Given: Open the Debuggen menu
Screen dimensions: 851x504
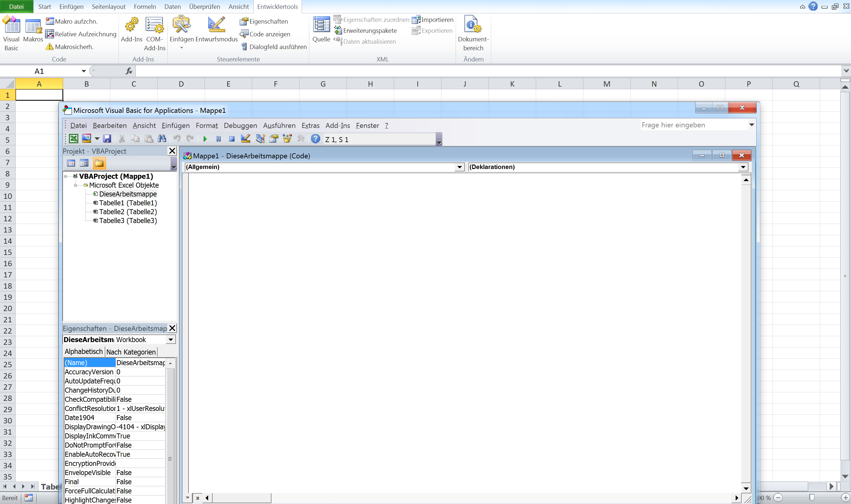Looking at the screenshot, I should [240, 126].
